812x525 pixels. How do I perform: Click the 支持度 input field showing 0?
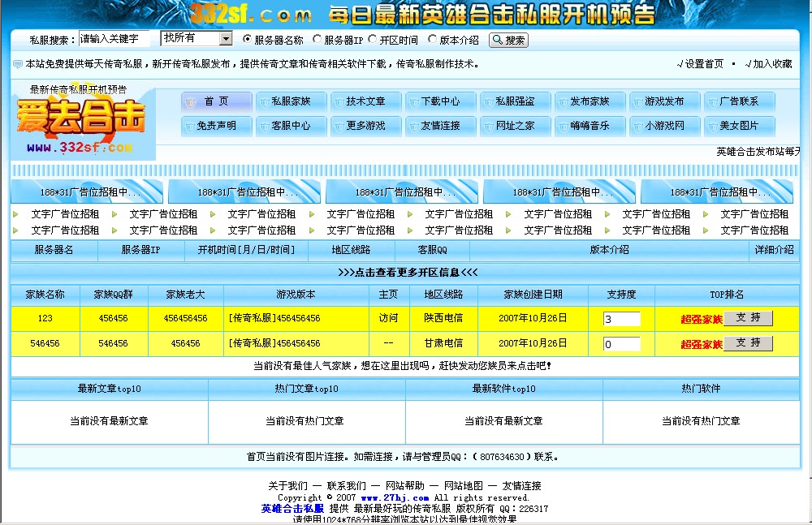pos(621,342)
